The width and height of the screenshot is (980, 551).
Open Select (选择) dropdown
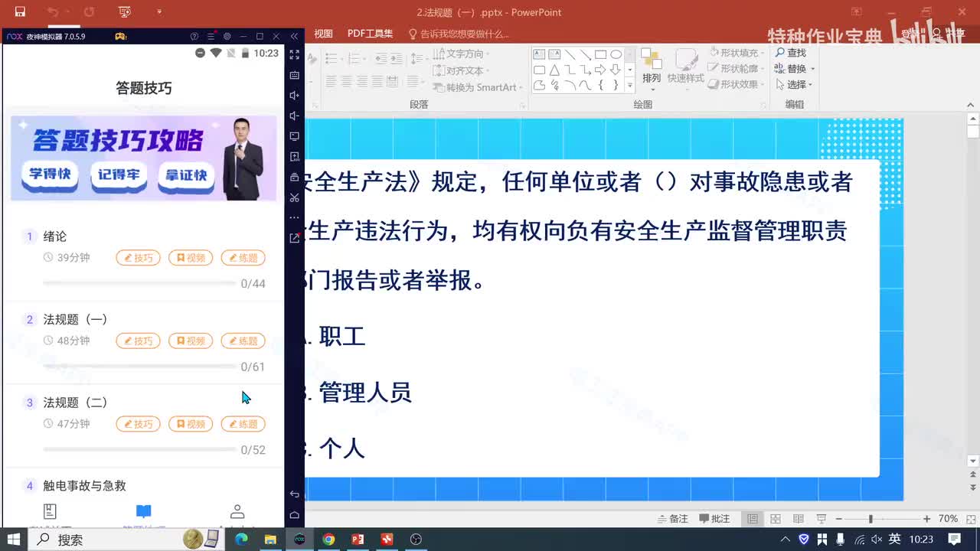[x=794, y=84]
